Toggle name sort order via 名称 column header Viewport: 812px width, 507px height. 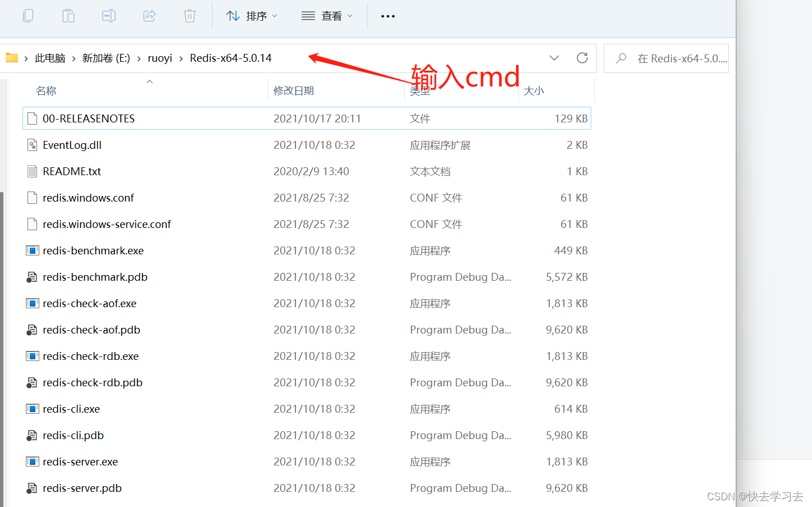(x=46, y=90)
